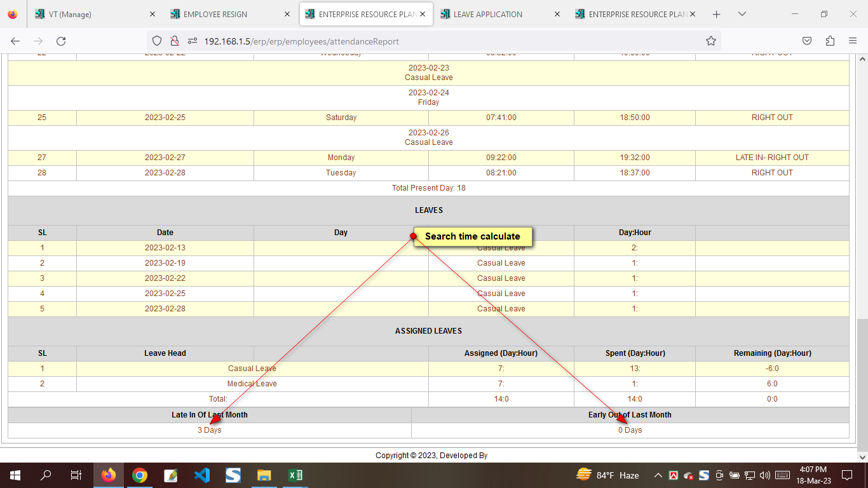This screenshot has width=868, height=488.
Task: Reload the attendance report page
Action: (x=61, y=41)
